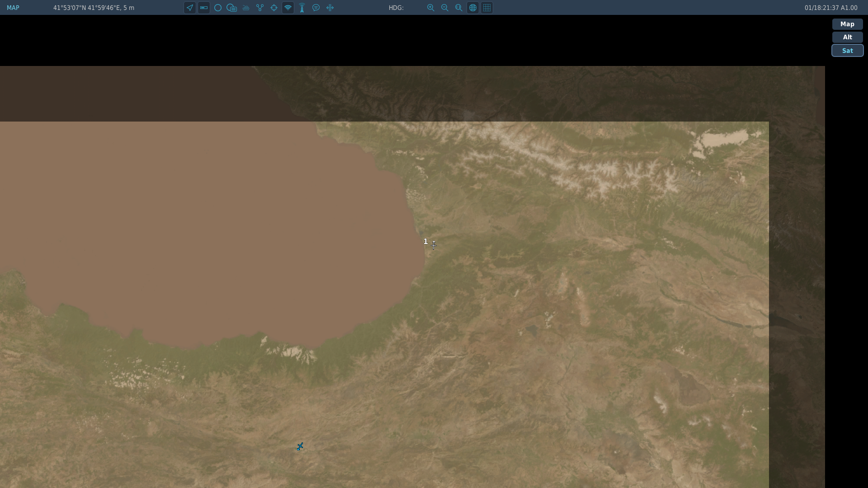Toggle the navigation arrow tool

point(190,8)
